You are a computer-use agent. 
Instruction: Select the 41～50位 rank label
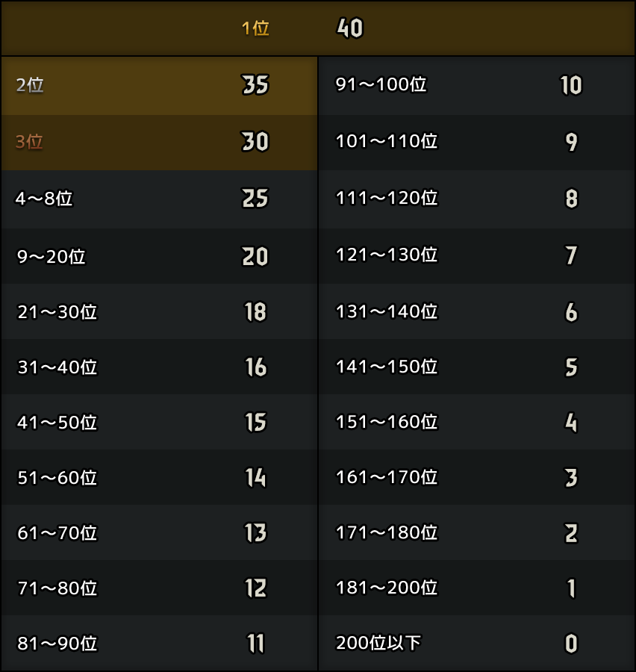[x=57, y=422]
